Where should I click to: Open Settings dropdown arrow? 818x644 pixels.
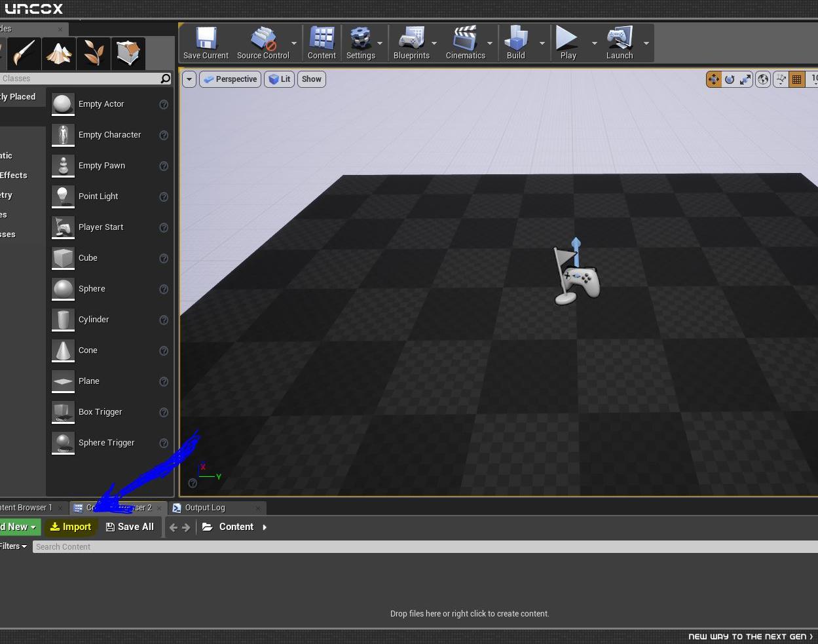click(x=380, y=43)
